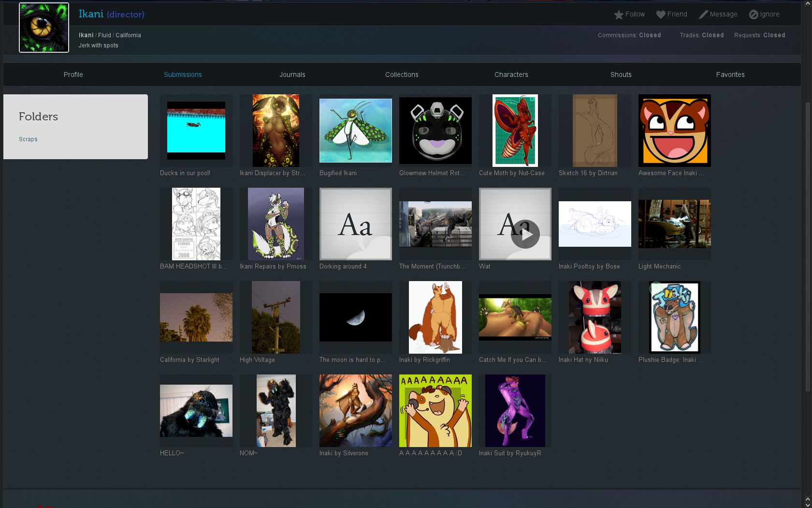The width and height of the screenshot is (812, 508).
Task: Open Cute Moth by Nut-Case thumbnail
Action: [x=515, y=131]
